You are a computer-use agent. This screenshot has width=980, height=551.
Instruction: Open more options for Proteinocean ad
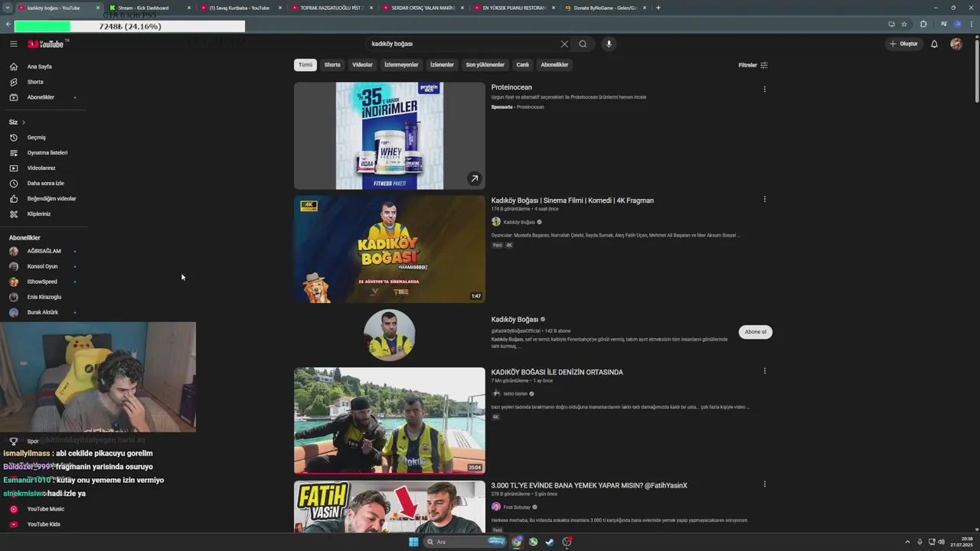(x=764, y=89)
